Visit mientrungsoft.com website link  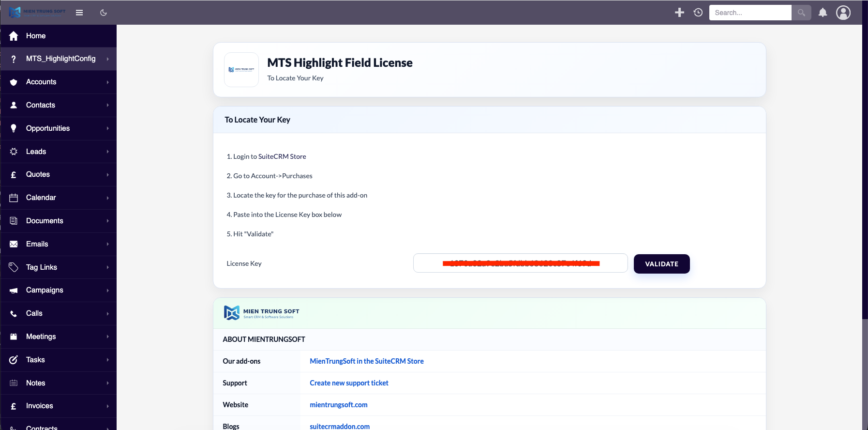[x=339, y=405]
